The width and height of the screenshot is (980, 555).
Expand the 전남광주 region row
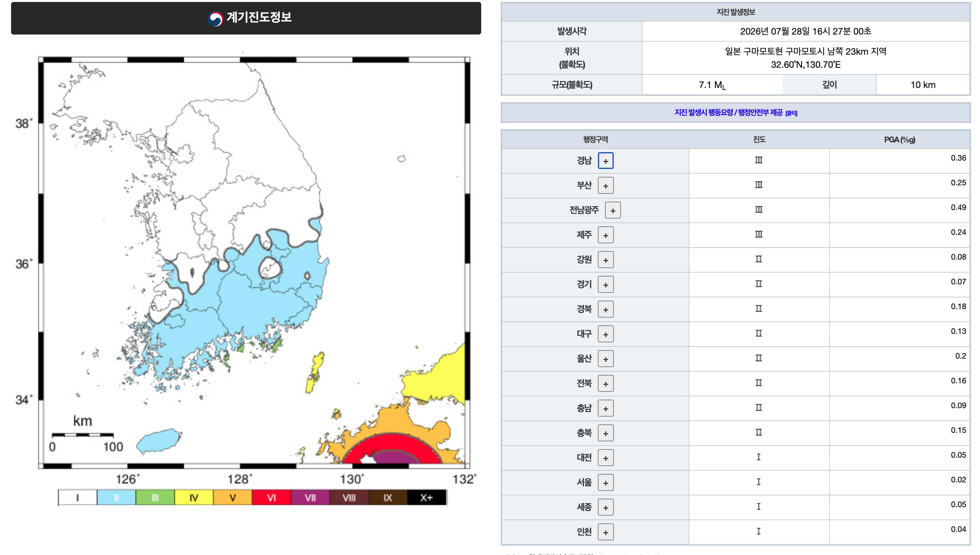(612, 210)
